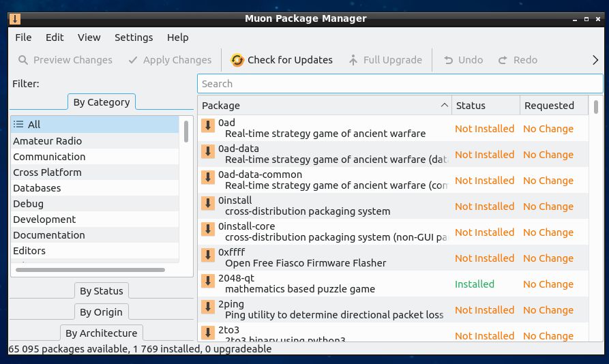Click the Apply Changes label

177,60
